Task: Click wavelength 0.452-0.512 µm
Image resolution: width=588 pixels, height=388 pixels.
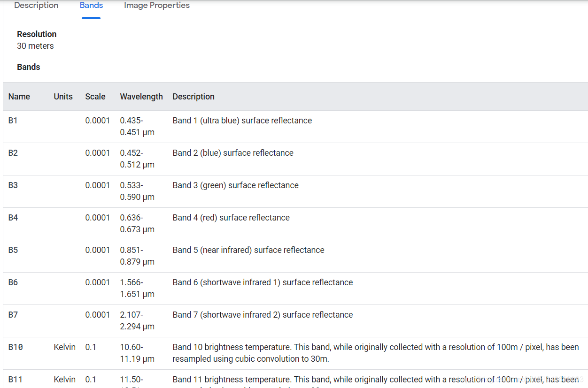Action: click(137, 159)
